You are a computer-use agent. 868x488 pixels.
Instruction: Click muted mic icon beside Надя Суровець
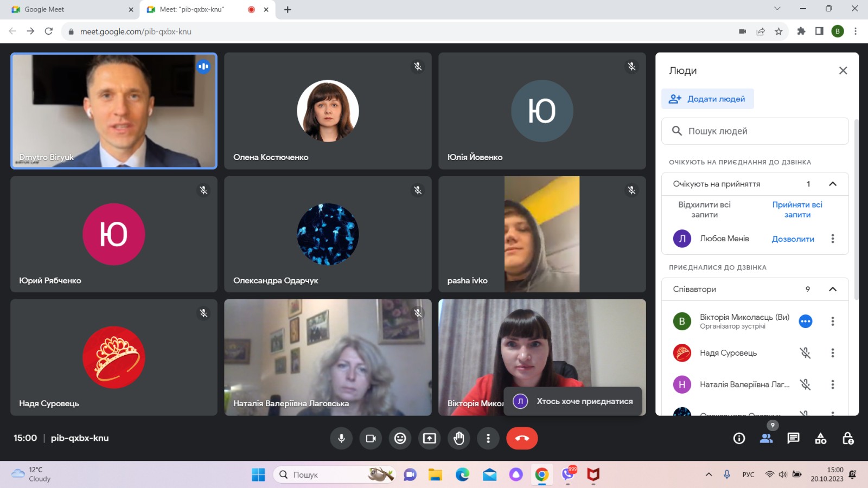tap(805, 353)
